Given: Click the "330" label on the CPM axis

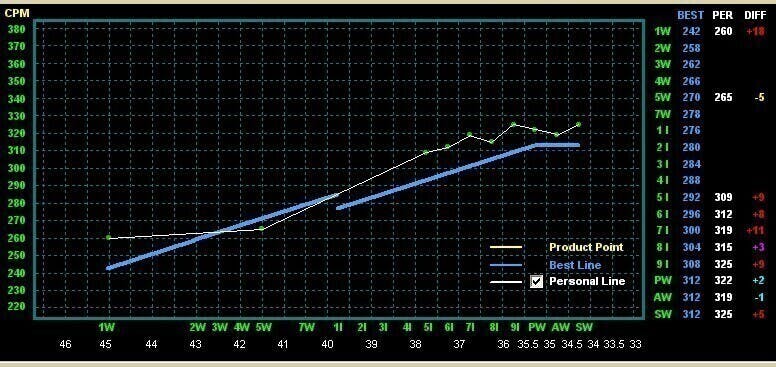Looking at the screenshot, I should [x=16, y=116].
